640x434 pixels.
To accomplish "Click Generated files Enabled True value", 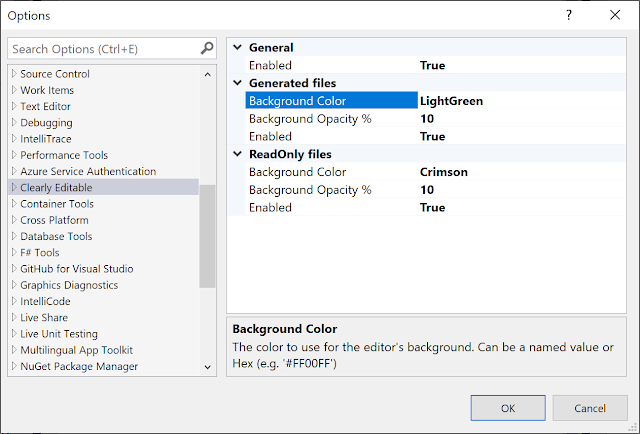I will 432,136.
